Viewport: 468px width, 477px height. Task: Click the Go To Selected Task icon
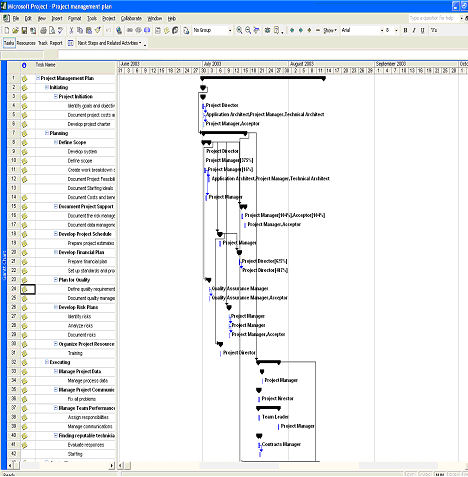(257, 30)
